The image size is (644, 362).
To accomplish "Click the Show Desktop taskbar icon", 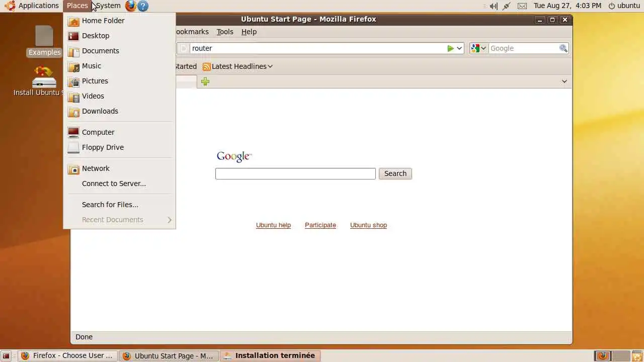I will 6,356.
